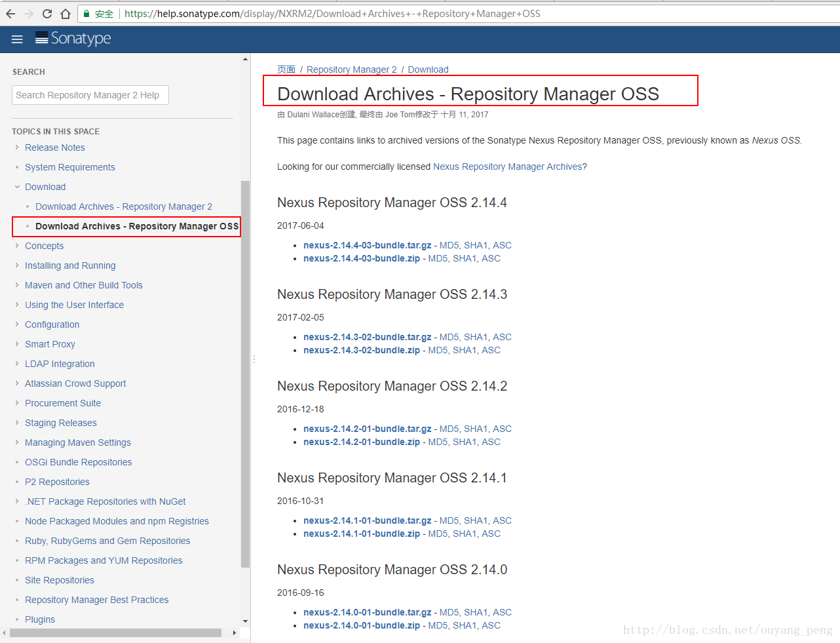
Task: Click the Download breadcrumb link
Action: pyautogui.click(x=429, y=69)
